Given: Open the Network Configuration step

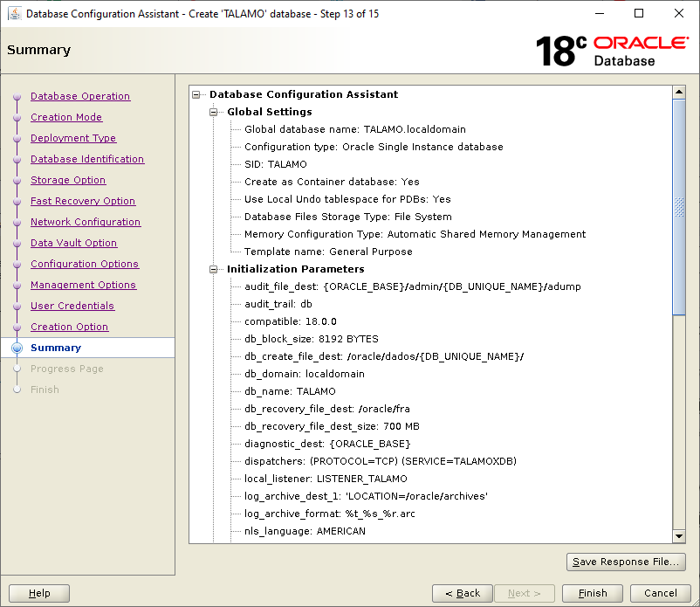Looking at the screenshot, I should (86, 222).
